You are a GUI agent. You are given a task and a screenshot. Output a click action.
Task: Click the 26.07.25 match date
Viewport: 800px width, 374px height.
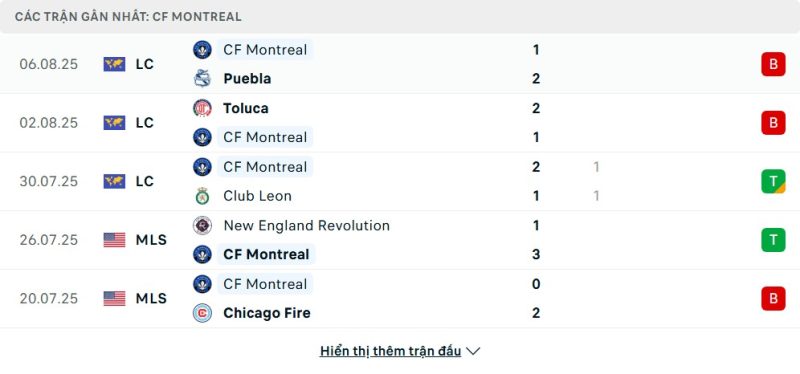coord(49,240)
